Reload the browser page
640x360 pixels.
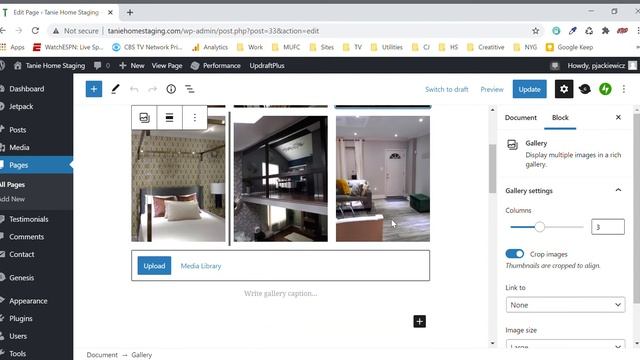tap(36, 31)
